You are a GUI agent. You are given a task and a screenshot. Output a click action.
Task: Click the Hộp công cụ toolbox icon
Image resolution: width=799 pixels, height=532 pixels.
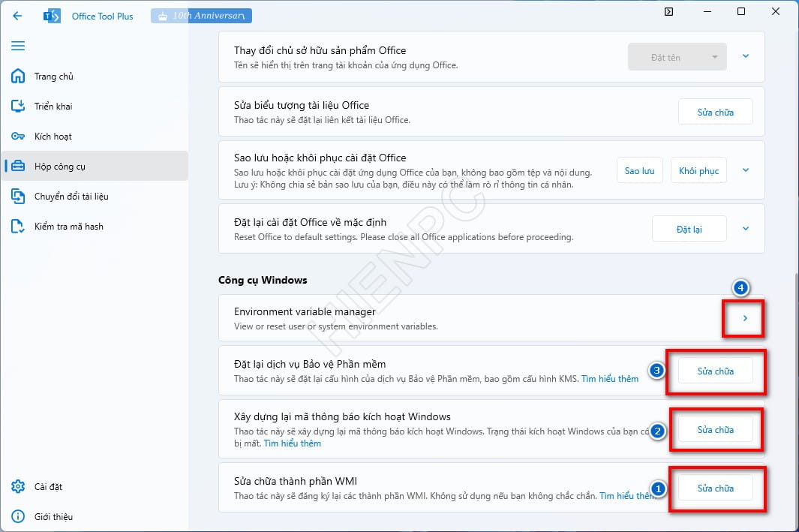[x=18, y=166]
